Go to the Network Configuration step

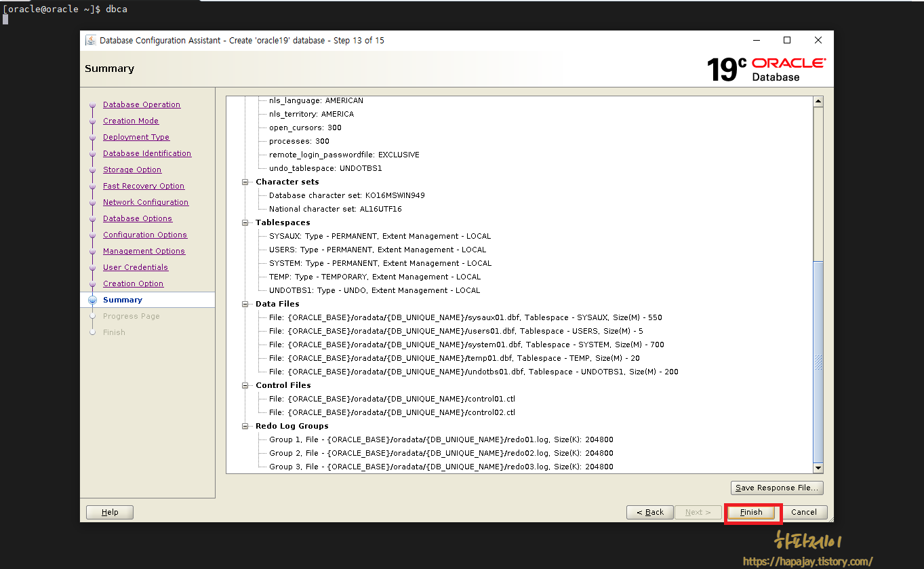pos(146,202)
